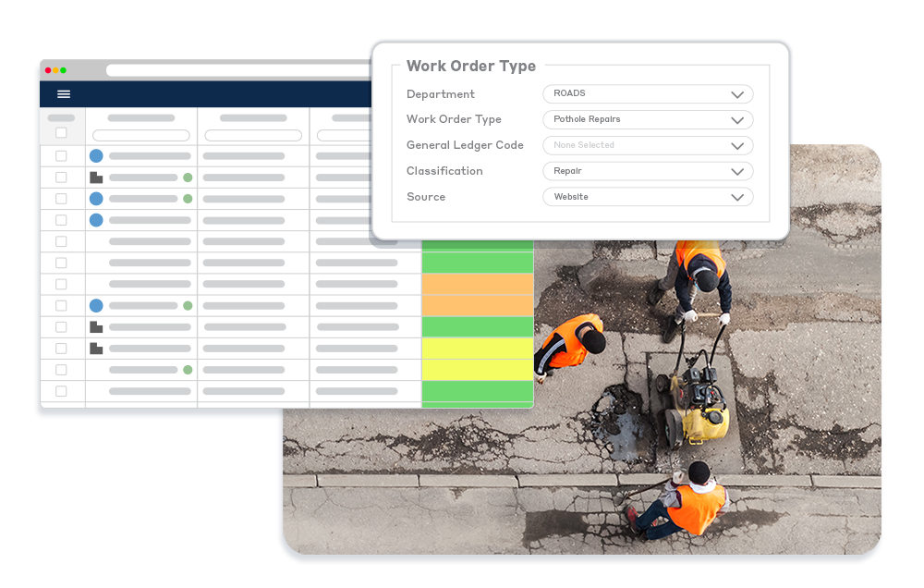This screenshot has width=924, height=588.
Task: Click the Classification field label
Action: tap(444, 171)
